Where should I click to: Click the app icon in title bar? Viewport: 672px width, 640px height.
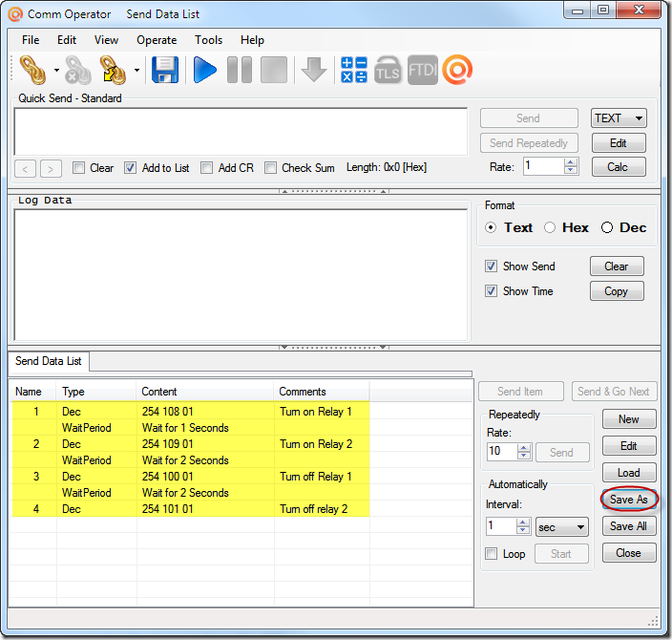coord(15,14)
